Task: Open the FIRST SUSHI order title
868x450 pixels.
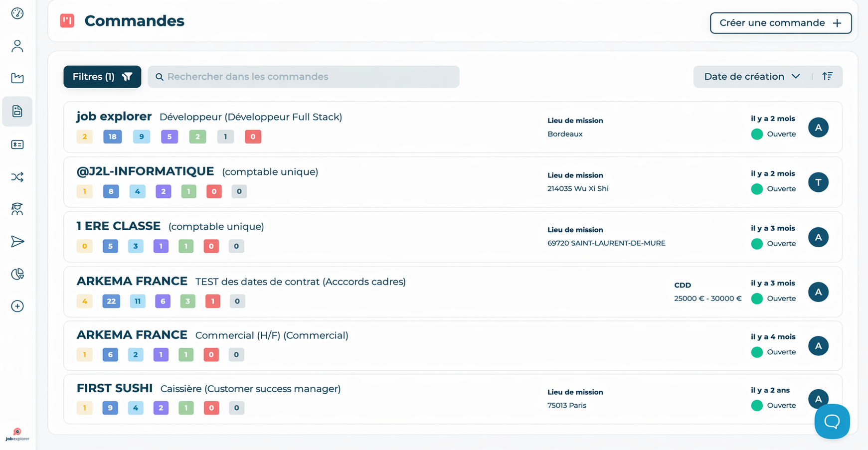Action: (x=115, y=388)
